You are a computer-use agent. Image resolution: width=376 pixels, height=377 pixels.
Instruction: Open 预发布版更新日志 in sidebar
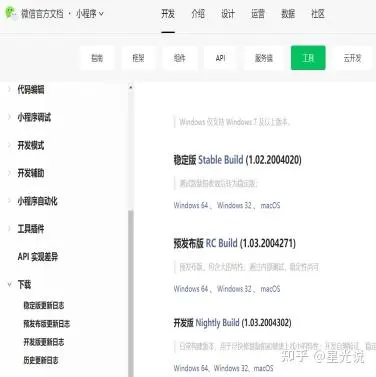[47, 324]
